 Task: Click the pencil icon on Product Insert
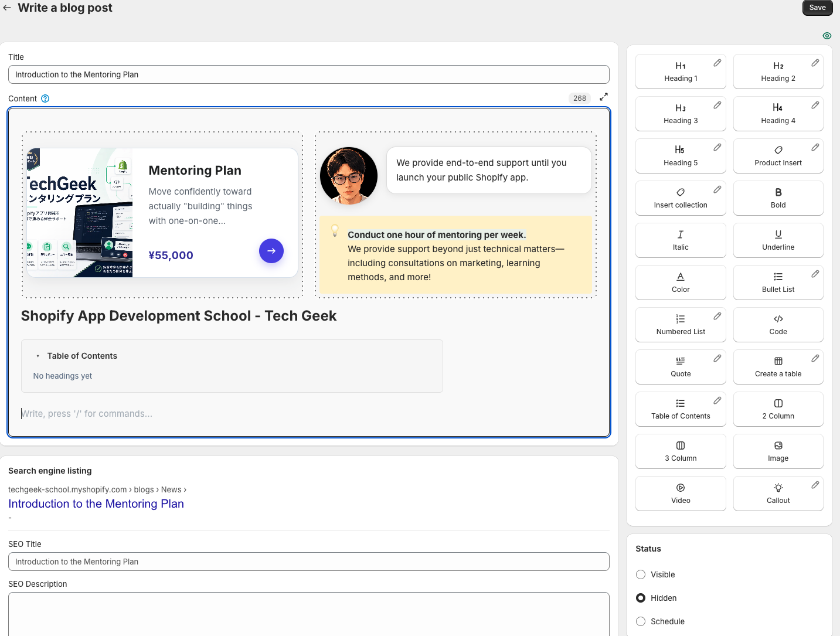coord(815,147)
